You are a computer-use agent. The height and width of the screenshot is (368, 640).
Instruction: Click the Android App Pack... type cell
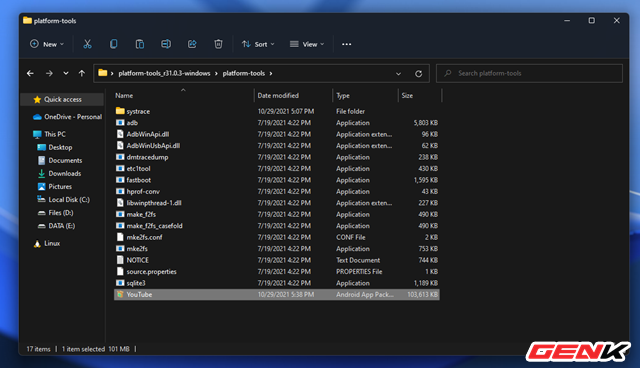pos(365,294)
